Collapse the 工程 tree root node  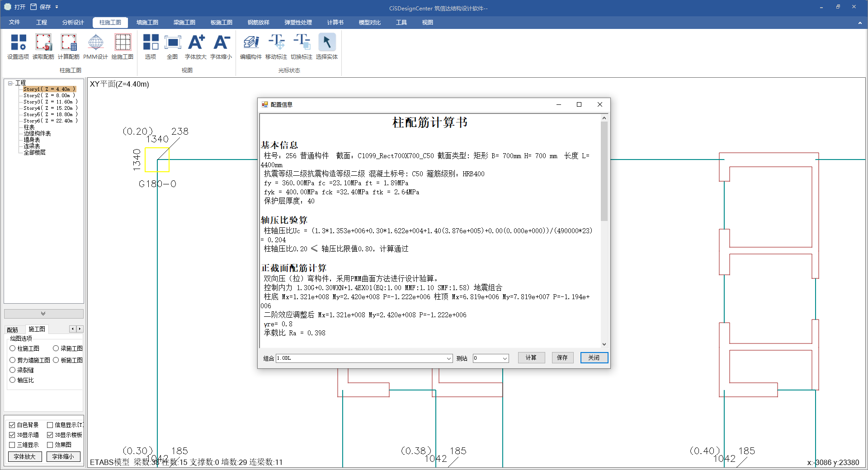pos(10,83)
